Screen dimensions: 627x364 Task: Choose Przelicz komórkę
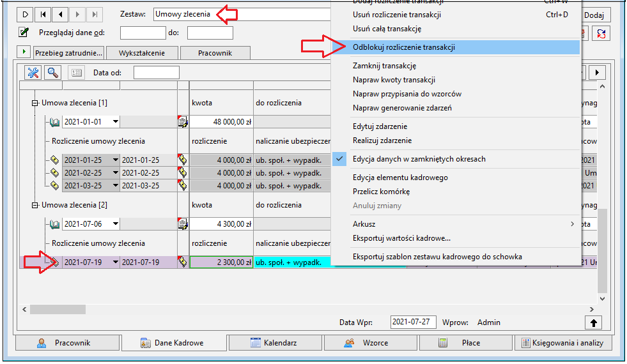click(x=456, y=192)
